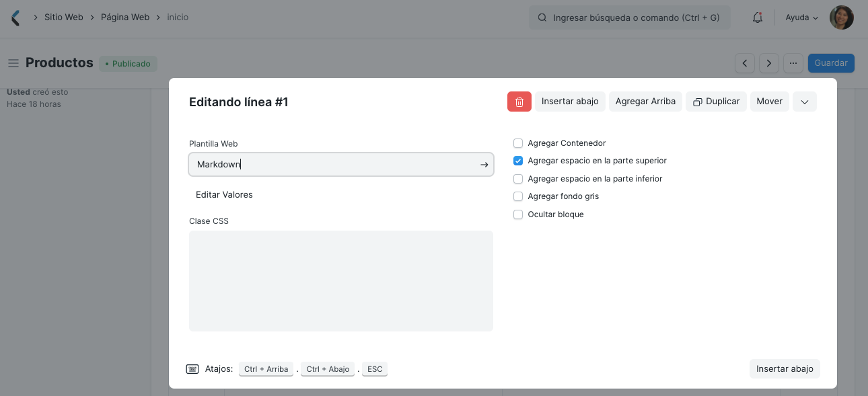Enable Agregar fondo gris option
868x396 pixels.
518,196
